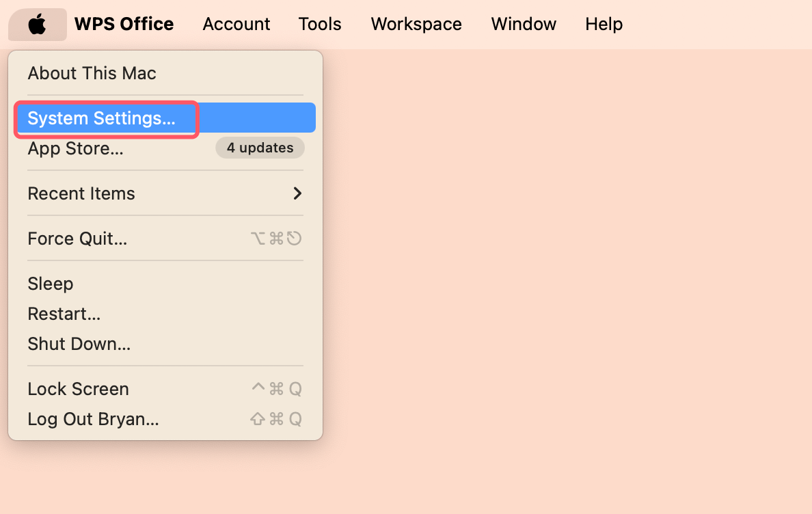Put the Mac to Sleep
This screenshot has height=514, width=812.
click(165, 284)
